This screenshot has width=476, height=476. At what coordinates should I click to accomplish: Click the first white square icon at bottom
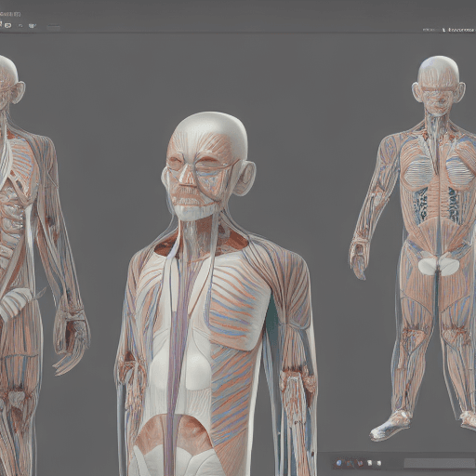click(370, 463)
